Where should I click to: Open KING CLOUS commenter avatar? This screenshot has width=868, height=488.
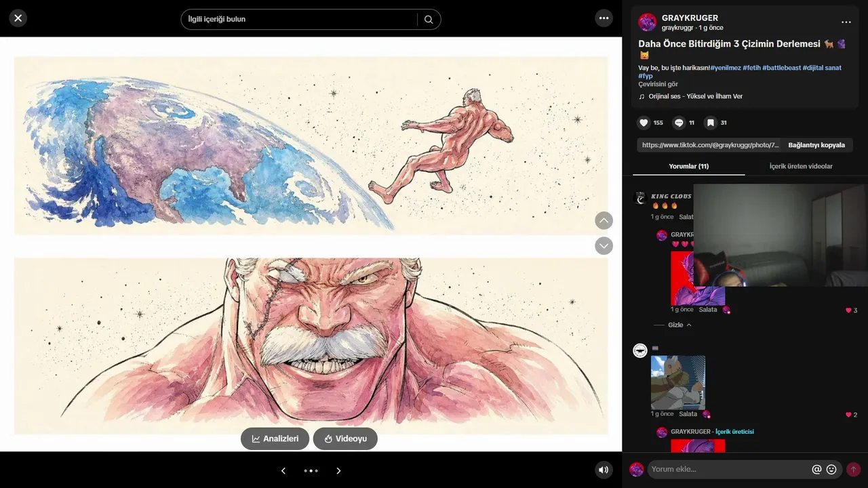[x=639, y=198]
